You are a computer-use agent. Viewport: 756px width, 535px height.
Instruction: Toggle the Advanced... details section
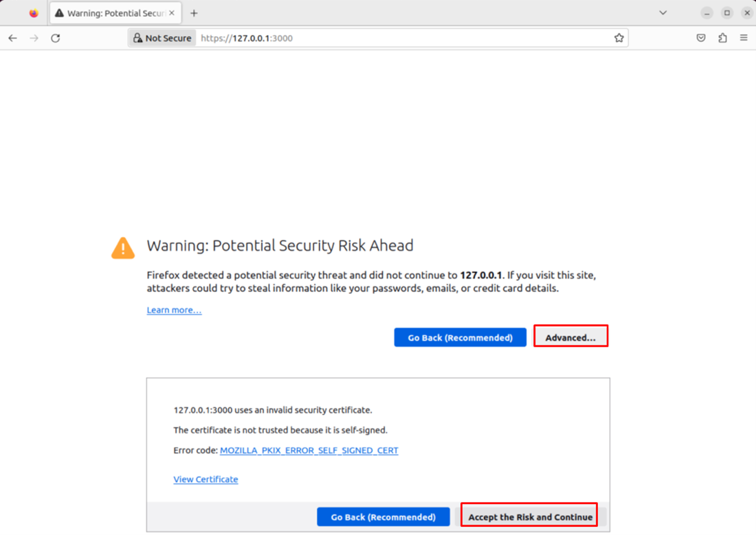[x=570, y=337]
